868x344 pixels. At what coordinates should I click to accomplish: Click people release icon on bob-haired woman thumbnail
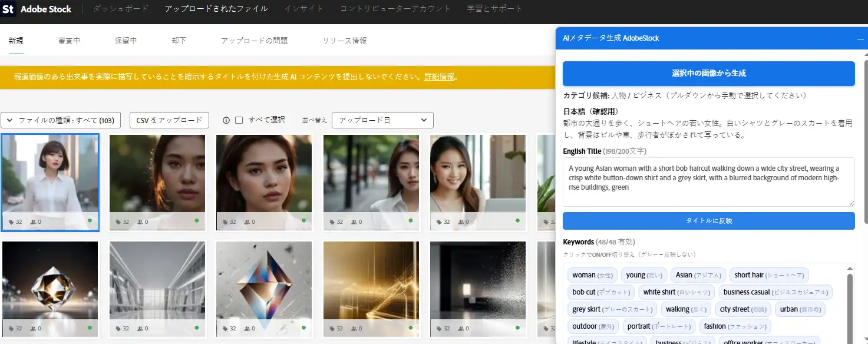[x=34, y=222]
